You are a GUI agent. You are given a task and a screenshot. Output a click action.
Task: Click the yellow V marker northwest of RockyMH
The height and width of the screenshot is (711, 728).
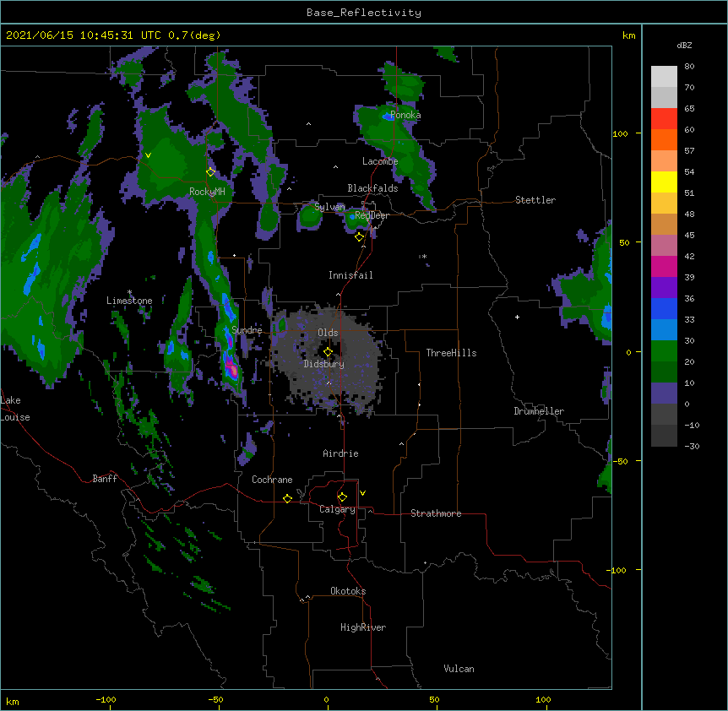pyautogui.click(x=148, y=155)
